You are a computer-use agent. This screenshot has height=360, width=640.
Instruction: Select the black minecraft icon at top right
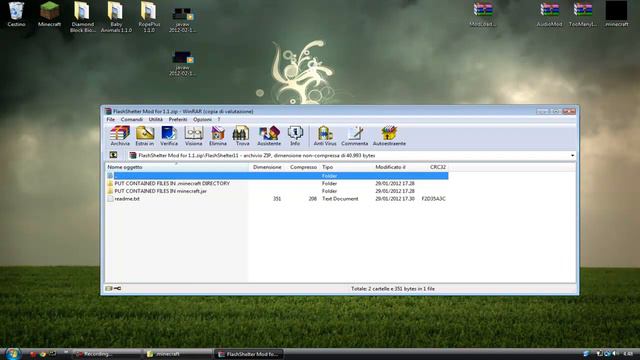(616, 14)
